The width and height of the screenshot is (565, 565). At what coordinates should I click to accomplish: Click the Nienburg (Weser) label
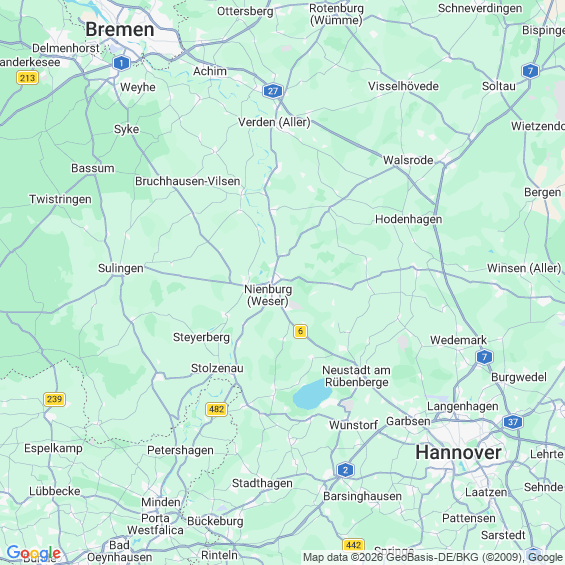(268, 295)
